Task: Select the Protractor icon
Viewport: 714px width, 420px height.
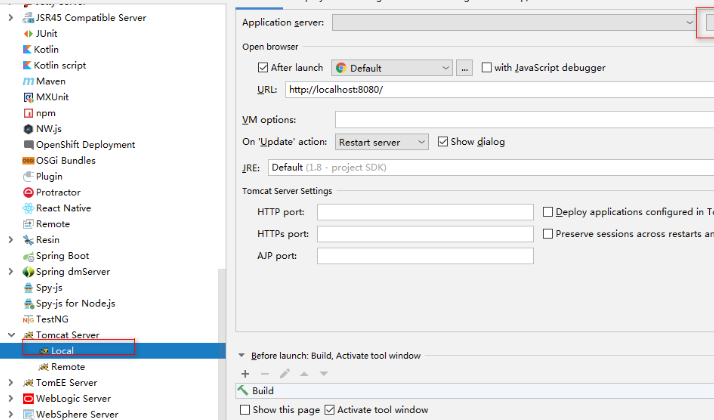Action: click(28, 192)
